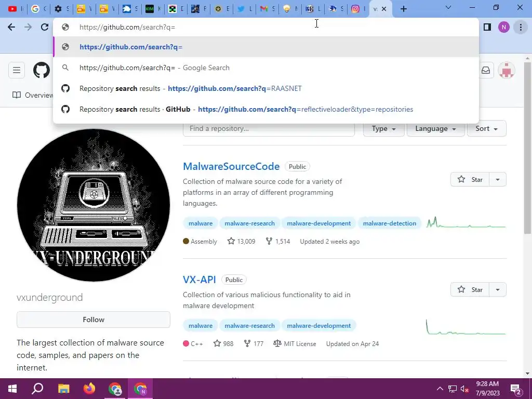The height and width of the screenshot is (399, 532).
Task: Open a new browser tab with plus
Action: (x=403, y=9)
